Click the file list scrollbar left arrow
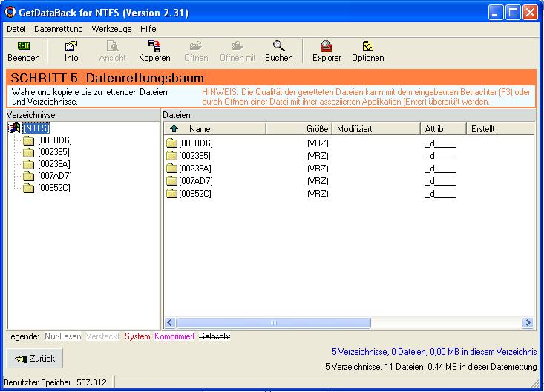 (170, 322)
